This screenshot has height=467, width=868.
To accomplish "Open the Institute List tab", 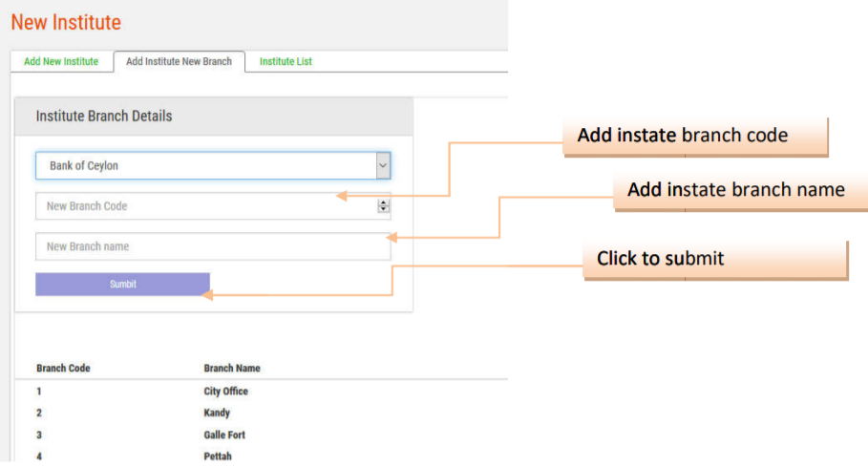I will click(286, 62).
